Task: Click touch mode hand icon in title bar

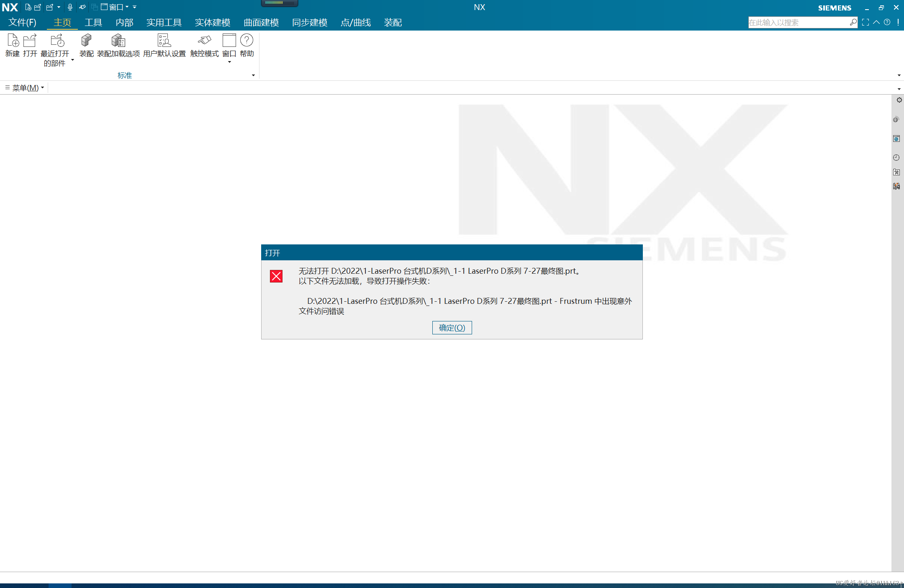Action: point(82,7)
